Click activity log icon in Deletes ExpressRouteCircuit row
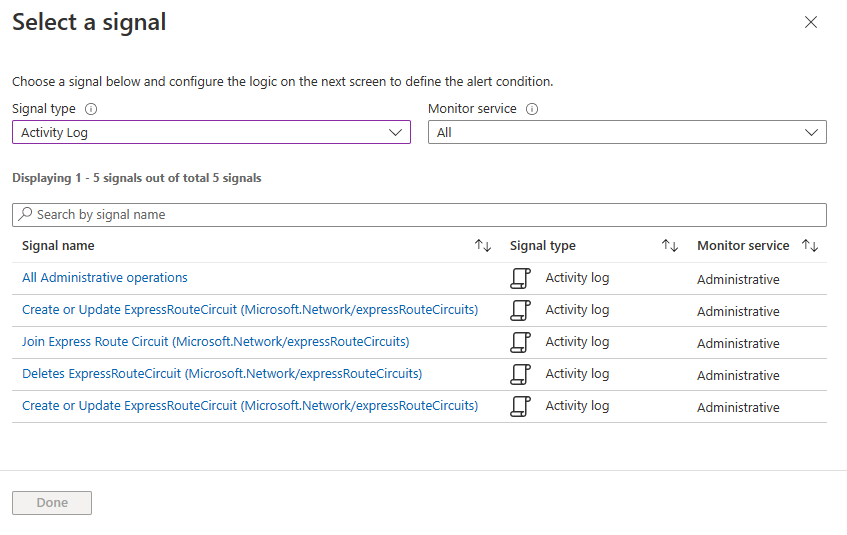The height and width of the screenshot is (535, 847). tap(520, 374)
